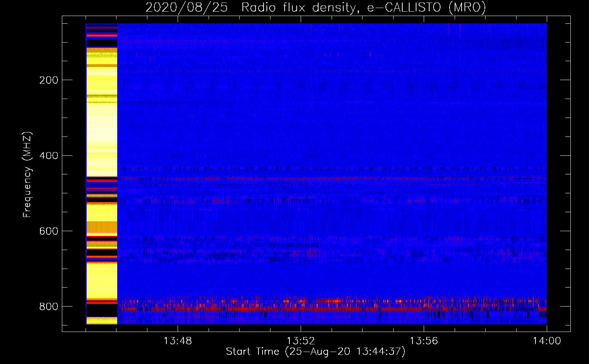Click the 600 frequency tick label
This screenshot has width=589, height=364.
49,231
